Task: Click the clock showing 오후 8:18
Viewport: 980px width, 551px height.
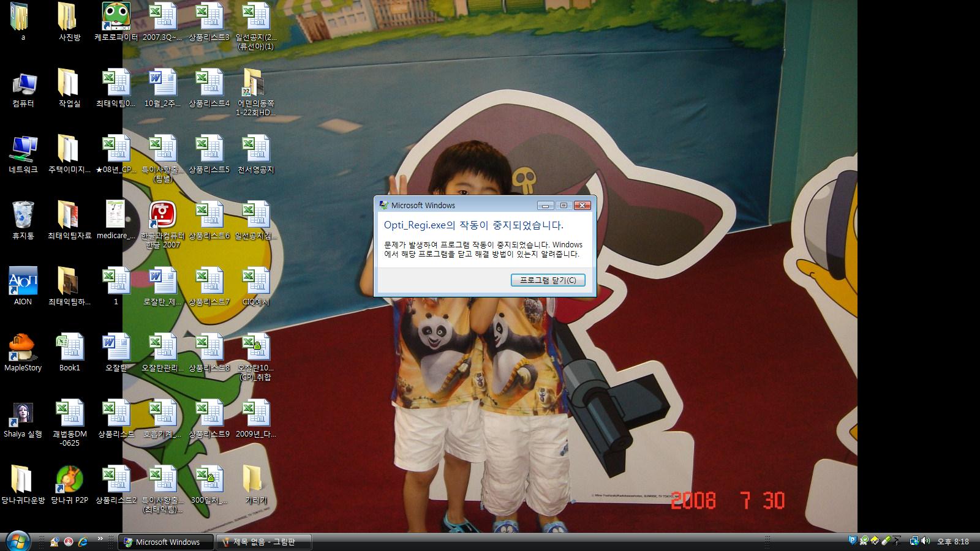Action: pos(952,542)
